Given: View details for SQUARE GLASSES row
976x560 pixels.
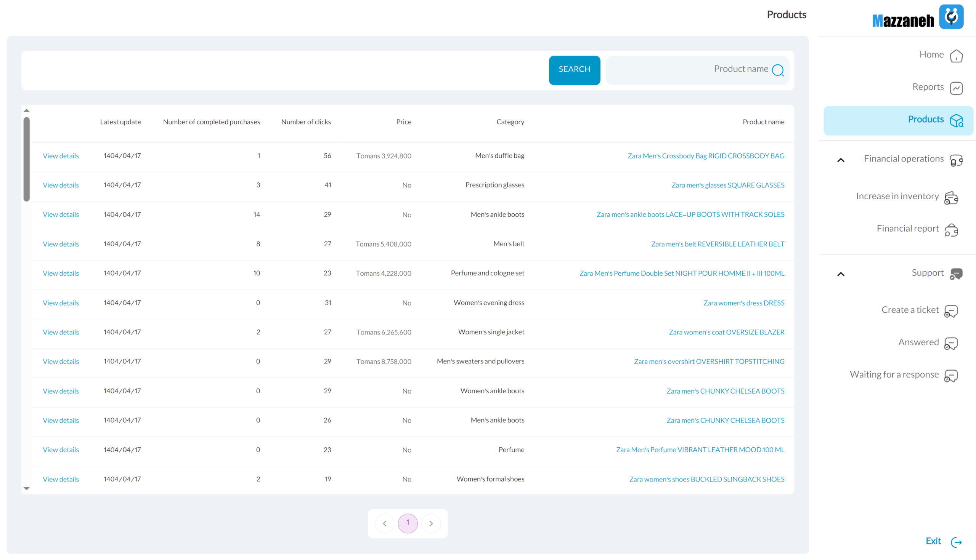Looking at the screenshot, I should (61, 185).
